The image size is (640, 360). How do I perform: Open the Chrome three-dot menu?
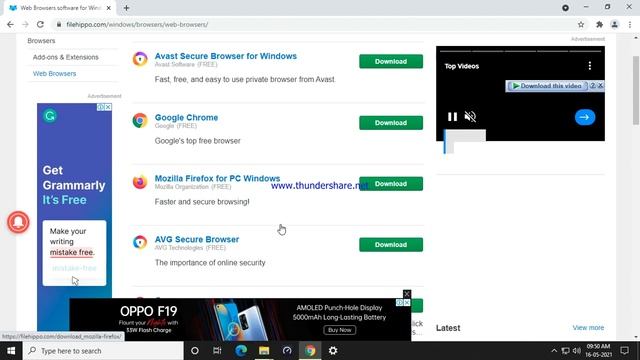click(x=630, y=24)
